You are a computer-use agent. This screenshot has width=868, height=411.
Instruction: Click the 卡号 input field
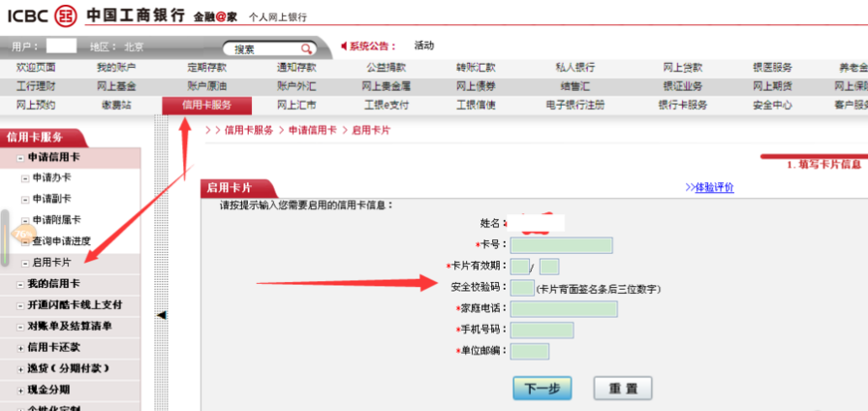(561, 245)
